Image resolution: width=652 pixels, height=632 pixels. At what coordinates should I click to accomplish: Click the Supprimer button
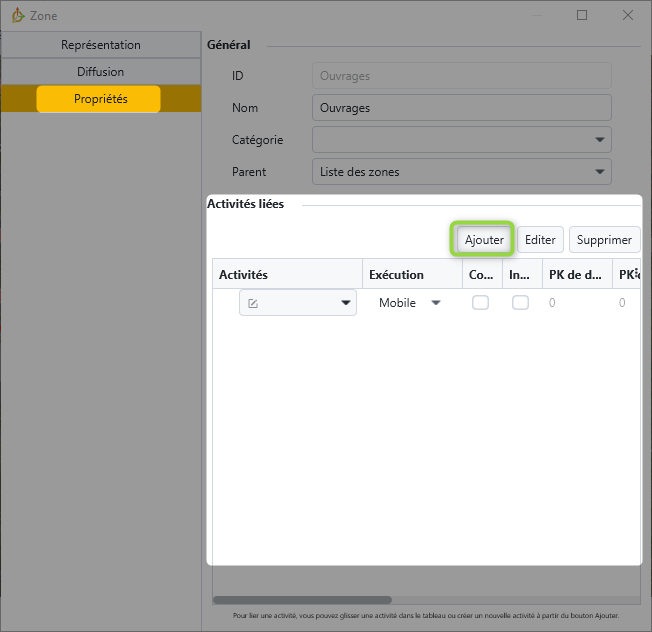point(604,240)
